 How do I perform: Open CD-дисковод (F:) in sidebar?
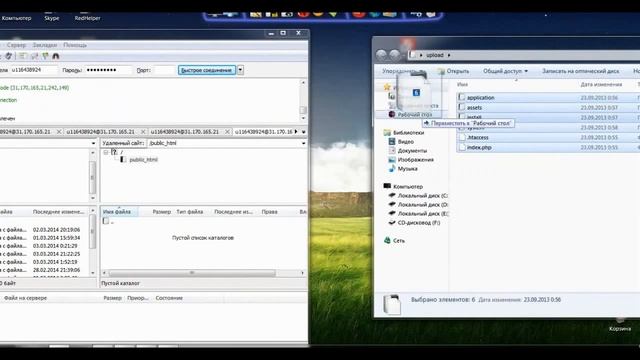point(419,222)
